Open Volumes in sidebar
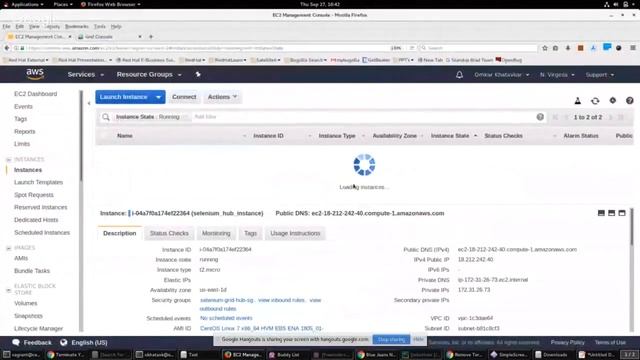Image resolution: width=640 pixels, height=360 pixels. click(x=26, y=303)
